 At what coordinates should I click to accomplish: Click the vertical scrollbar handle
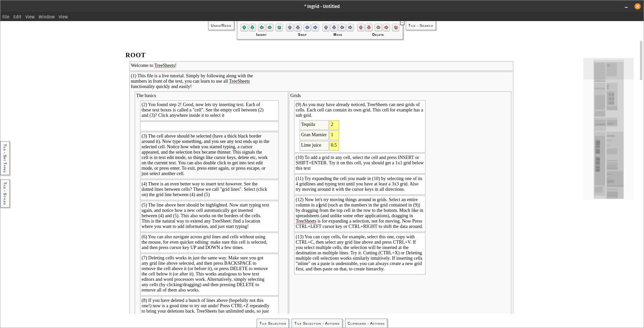[x=641, y=60]
